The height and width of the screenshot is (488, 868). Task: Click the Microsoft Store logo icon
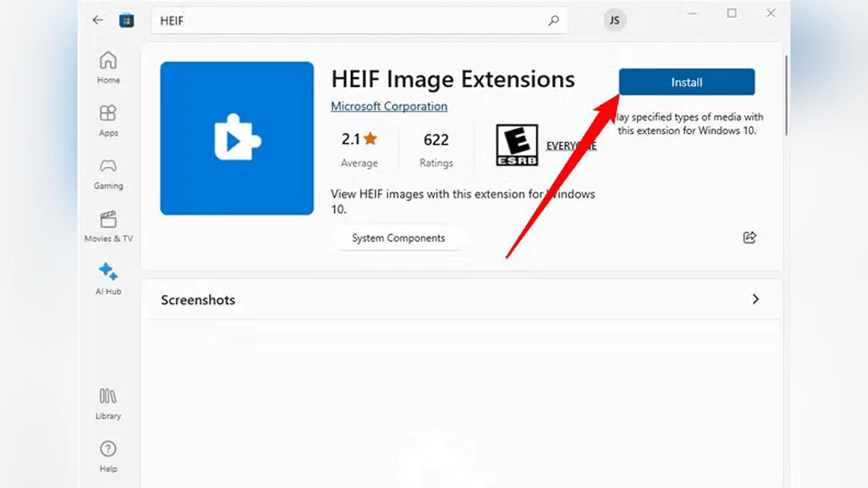(x=127, y=20)
